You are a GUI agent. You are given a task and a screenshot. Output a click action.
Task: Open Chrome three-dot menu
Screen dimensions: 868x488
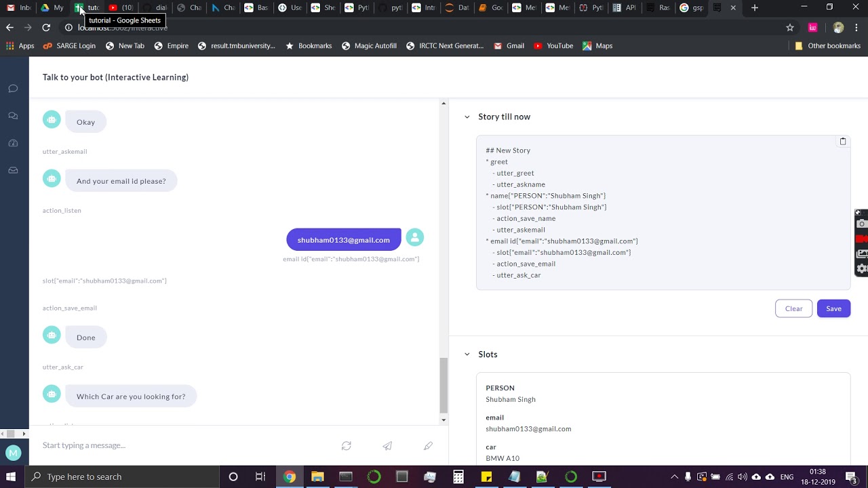coord(857,27)
